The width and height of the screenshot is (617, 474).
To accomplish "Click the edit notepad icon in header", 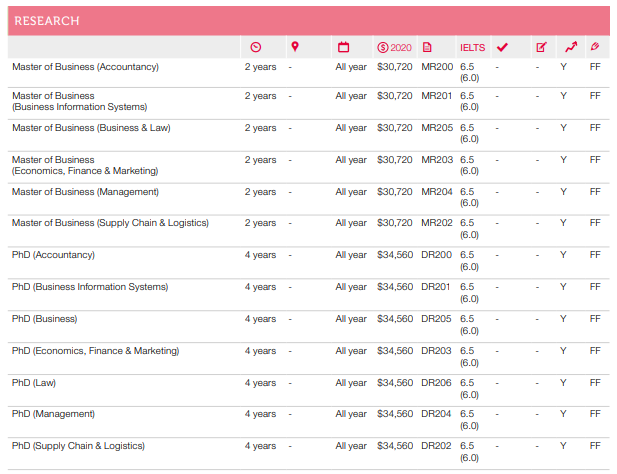I will click(541, 47).
